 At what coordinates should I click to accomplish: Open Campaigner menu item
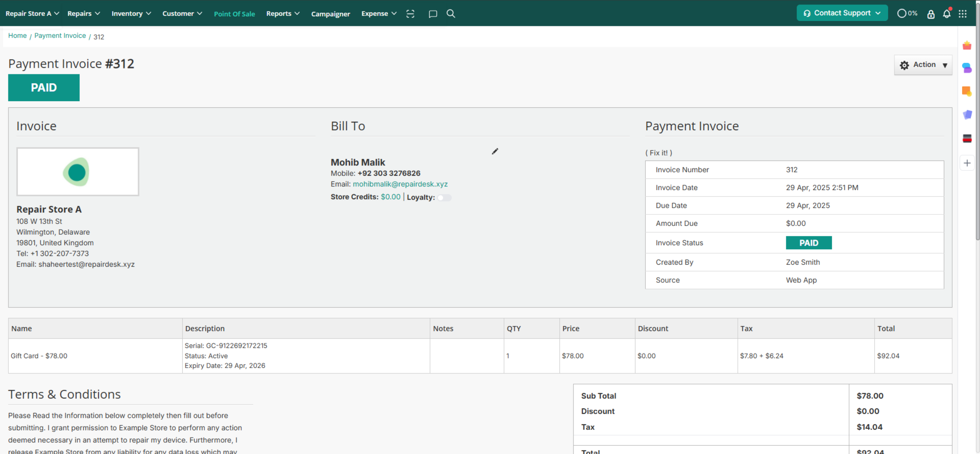click(330, 14)
